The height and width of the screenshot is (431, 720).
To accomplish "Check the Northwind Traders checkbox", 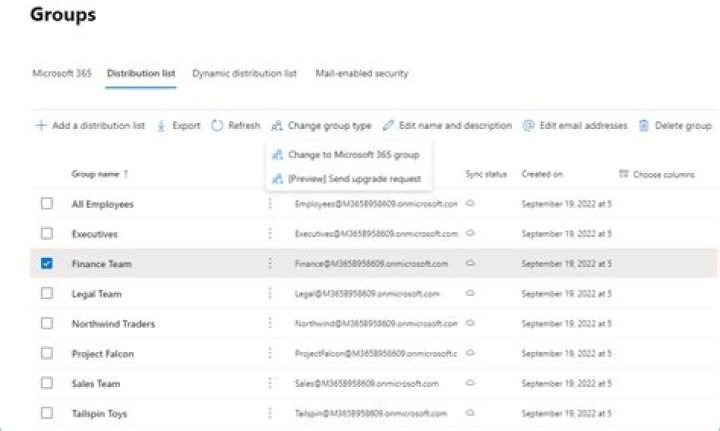I will (47, 323).
